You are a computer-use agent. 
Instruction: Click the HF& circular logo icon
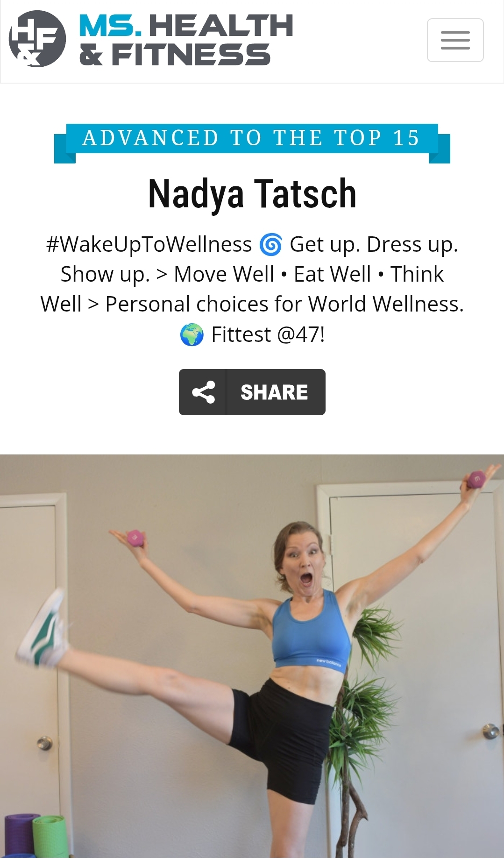(37, 39)
